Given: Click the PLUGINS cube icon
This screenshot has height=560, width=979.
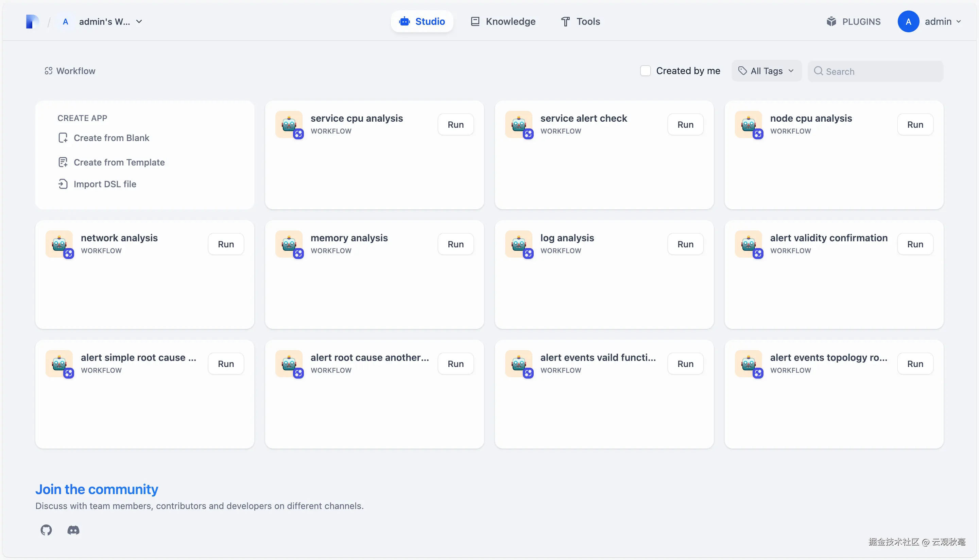Looking at the screenshot, I should pyautogui.click(x=831, y=21).
